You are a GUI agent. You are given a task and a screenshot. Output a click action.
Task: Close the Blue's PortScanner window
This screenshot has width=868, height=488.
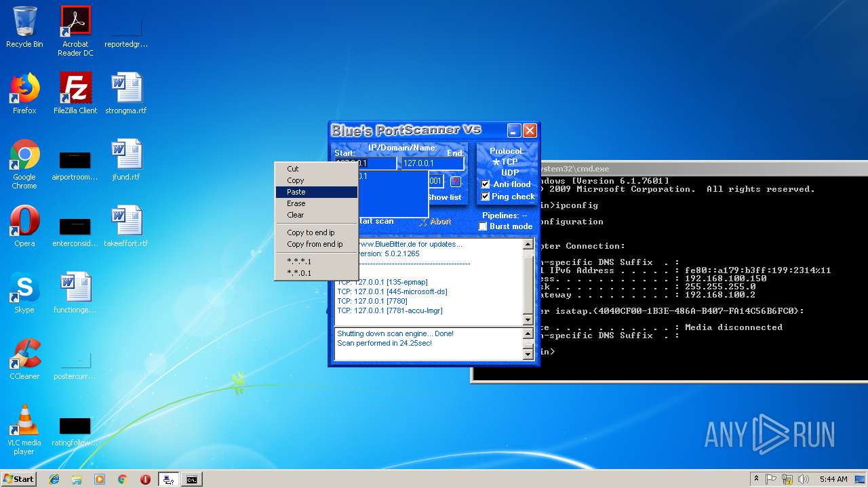pos(530,131)
